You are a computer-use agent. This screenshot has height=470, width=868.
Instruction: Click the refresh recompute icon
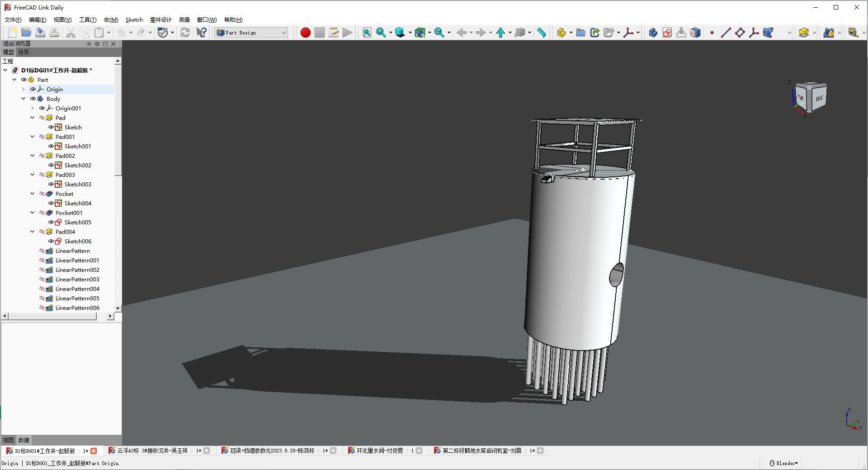pyautogui.click(x=185, y=33)
